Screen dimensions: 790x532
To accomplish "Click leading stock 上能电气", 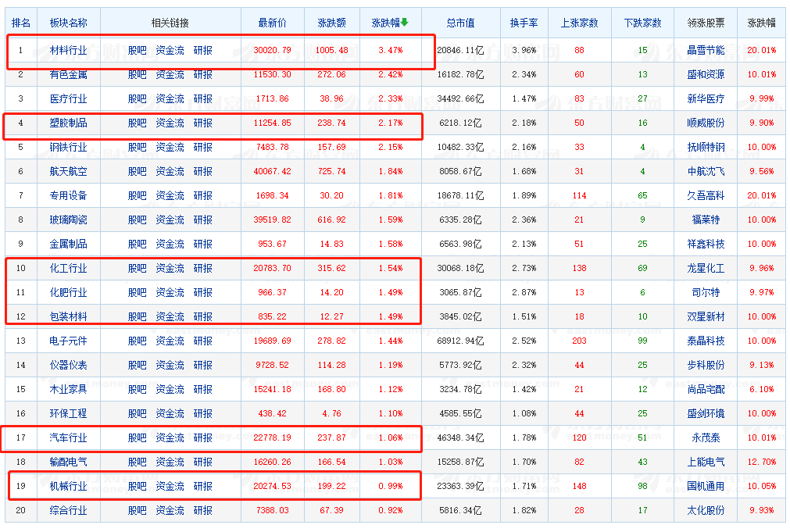I will click(705, 462).
